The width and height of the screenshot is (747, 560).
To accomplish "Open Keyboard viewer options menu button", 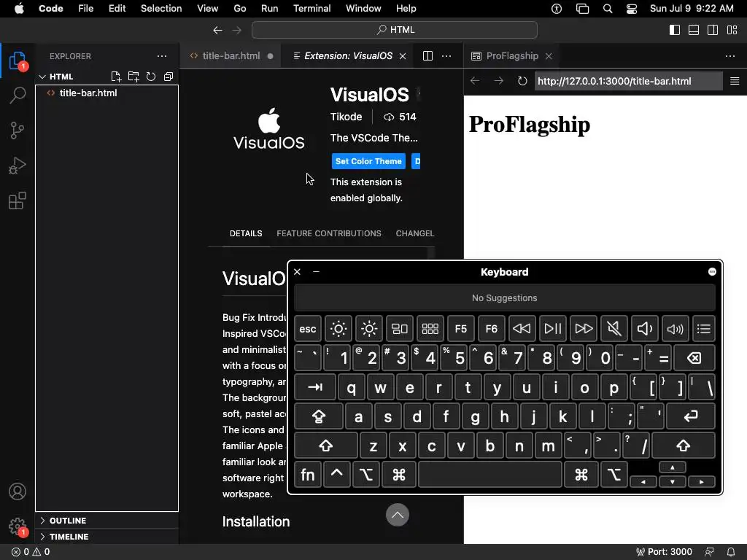I will point(712,271).
